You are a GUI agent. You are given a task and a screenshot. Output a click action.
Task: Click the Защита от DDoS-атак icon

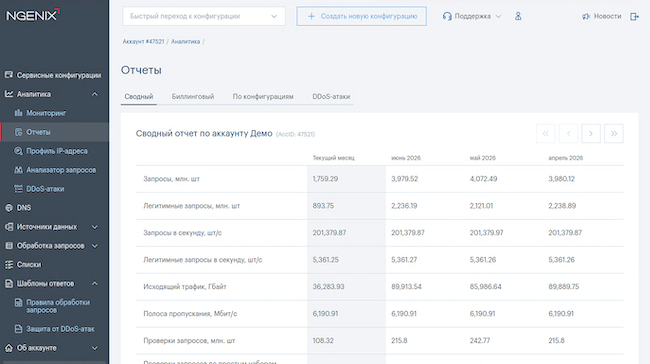18,329
